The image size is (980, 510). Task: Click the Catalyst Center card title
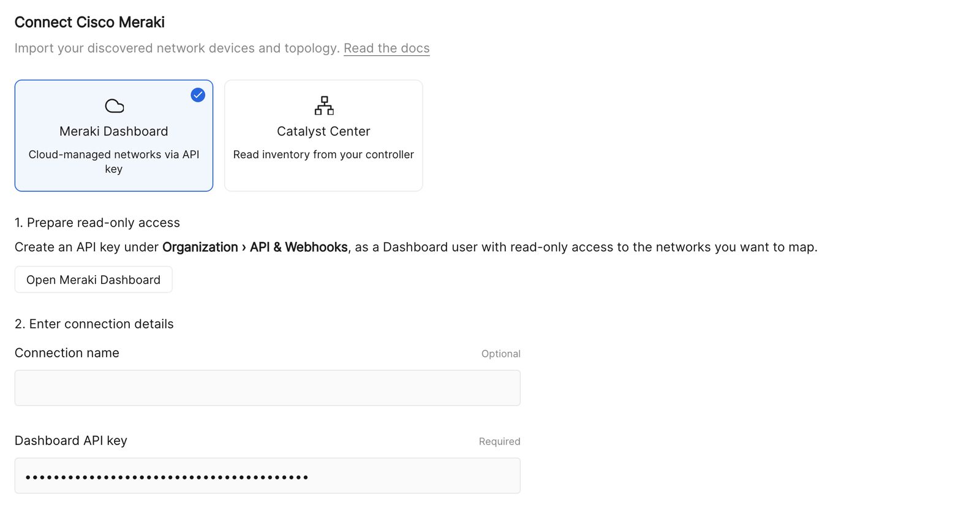(323, 131)
